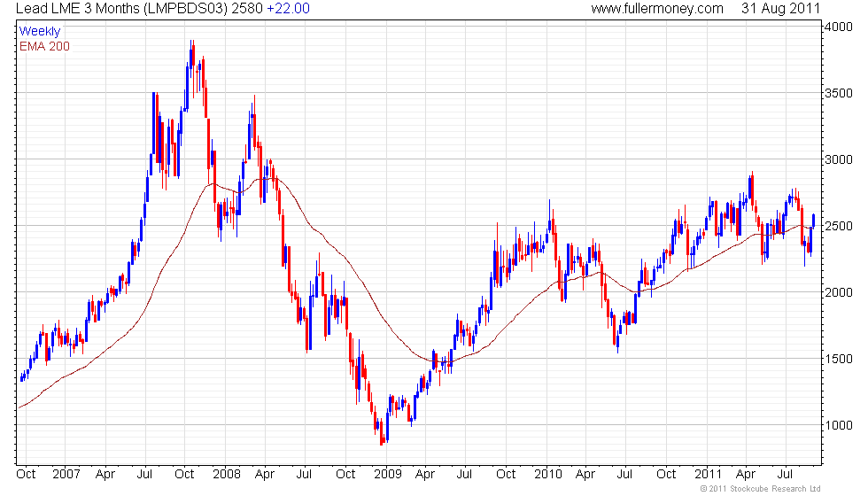Click the 'Jul' label following 2011
The width and height of the screenshot is (868, 496).
click(785, 475)
